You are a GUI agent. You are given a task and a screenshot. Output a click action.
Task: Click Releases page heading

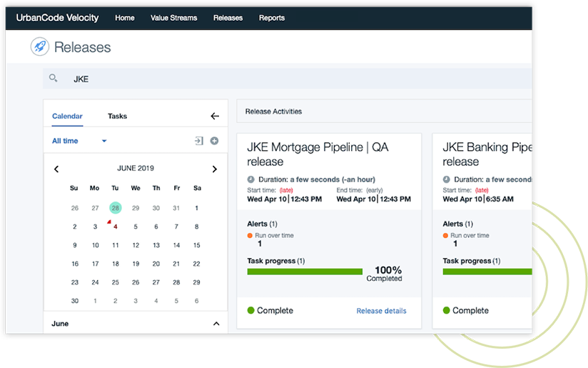[x=83, y=47]
